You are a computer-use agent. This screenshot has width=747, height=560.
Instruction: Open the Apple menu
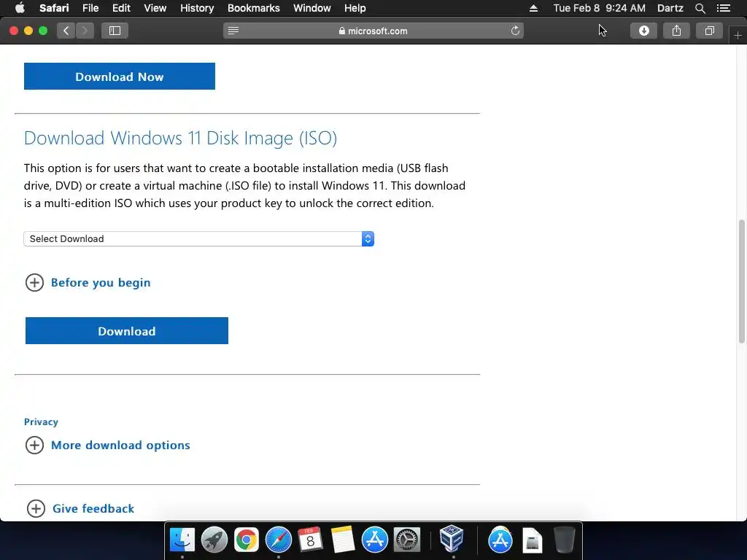coord(20,8)
